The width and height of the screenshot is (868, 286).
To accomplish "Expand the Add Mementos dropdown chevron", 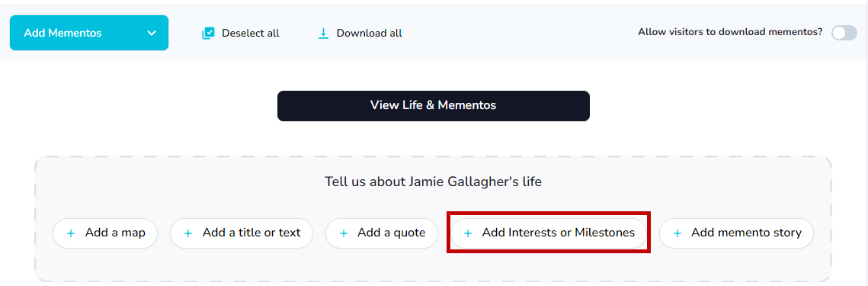I will pyautogui.click(x=152, y=34).
